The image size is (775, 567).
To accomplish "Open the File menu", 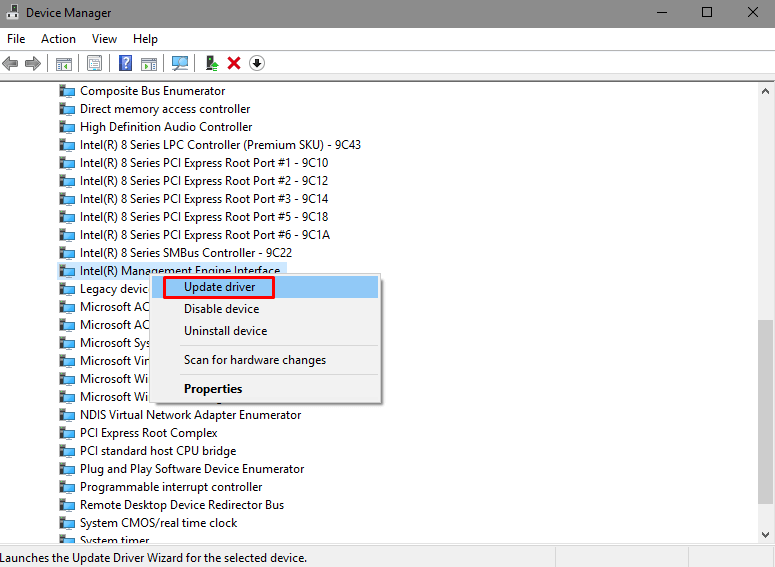I will [16, 39].
